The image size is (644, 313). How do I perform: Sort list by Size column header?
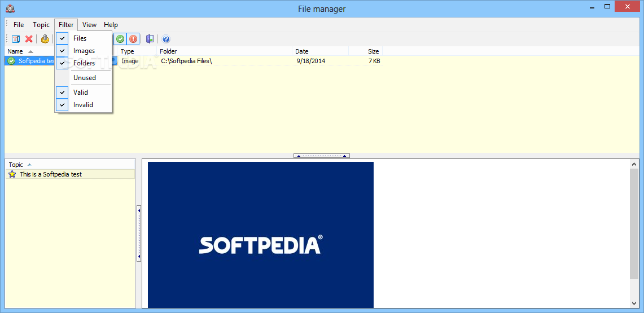[366, 51]
